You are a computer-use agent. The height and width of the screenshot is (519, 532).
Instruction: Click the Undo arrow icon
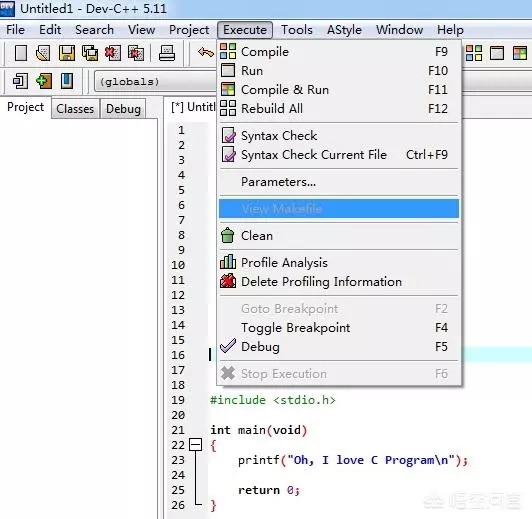point(206,53)
